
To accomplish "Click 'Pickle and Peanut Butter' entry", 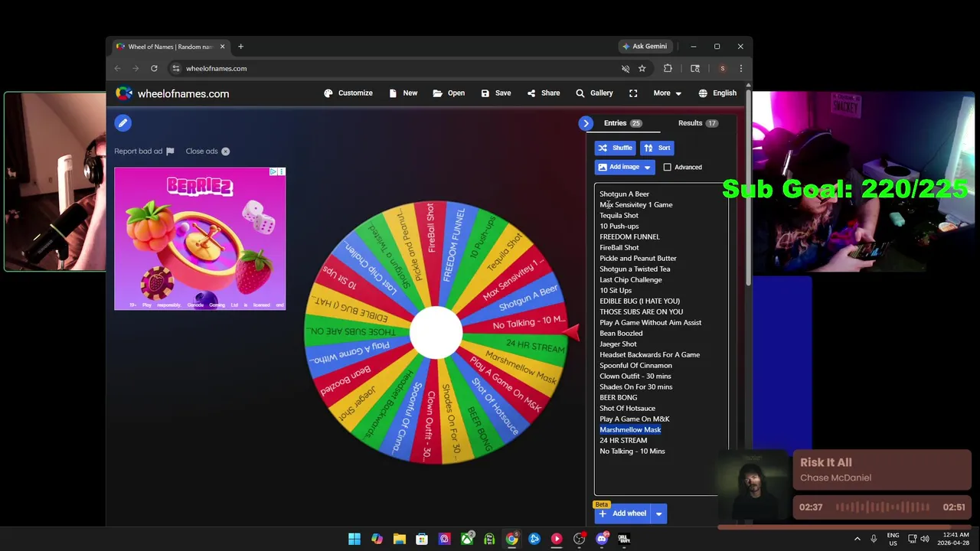I will pos(638,259).
